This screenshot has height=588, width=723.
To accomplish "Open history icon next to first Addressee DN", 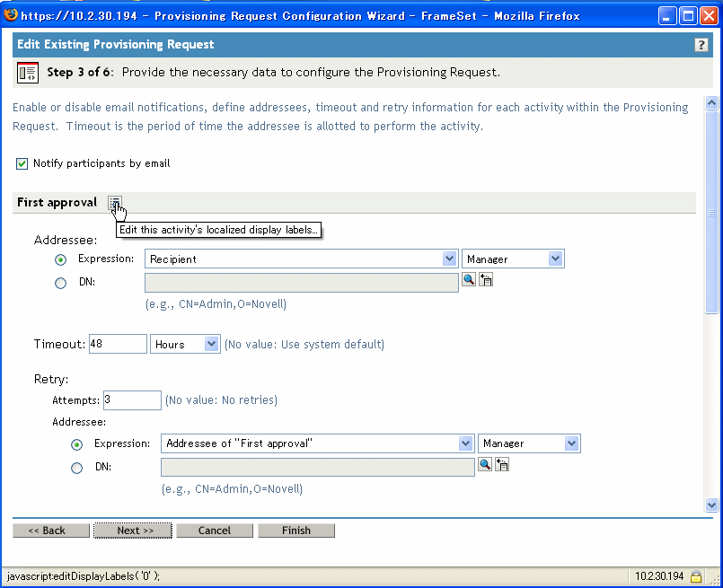I will tap(486, 279).
